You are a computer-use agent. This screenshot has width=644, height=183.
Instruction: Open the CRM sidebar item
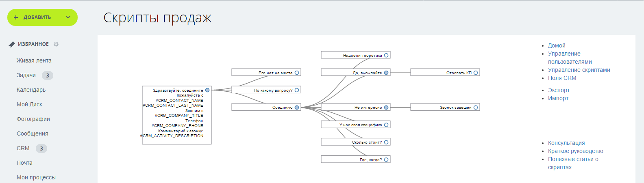(23, 148)
